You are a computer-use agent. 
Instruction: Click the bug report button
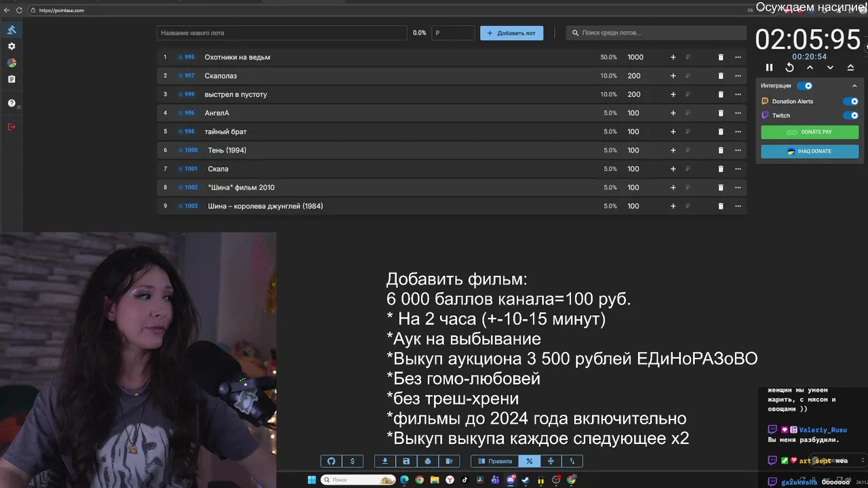[427, 461]
